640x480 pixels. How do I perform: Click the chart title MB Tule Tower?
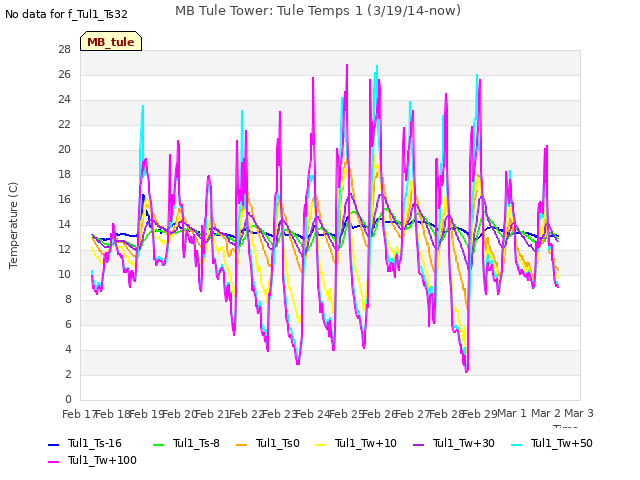[x=318, y=11]
